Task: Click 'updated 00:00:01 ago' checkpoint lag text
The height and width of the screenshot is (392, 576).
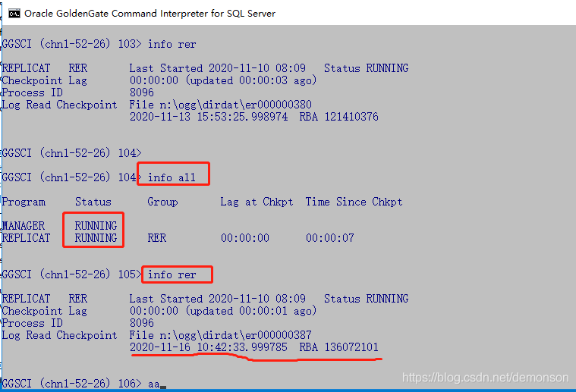Action: [x=251, y=312]
